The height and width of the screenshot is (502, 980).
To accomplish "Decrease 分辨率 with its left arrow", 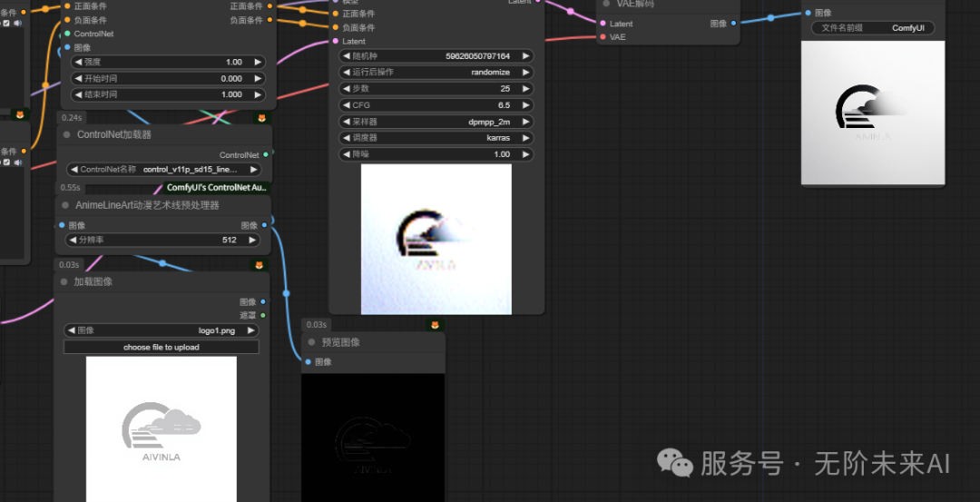I will pyautogui.click(x=73, y=240).
